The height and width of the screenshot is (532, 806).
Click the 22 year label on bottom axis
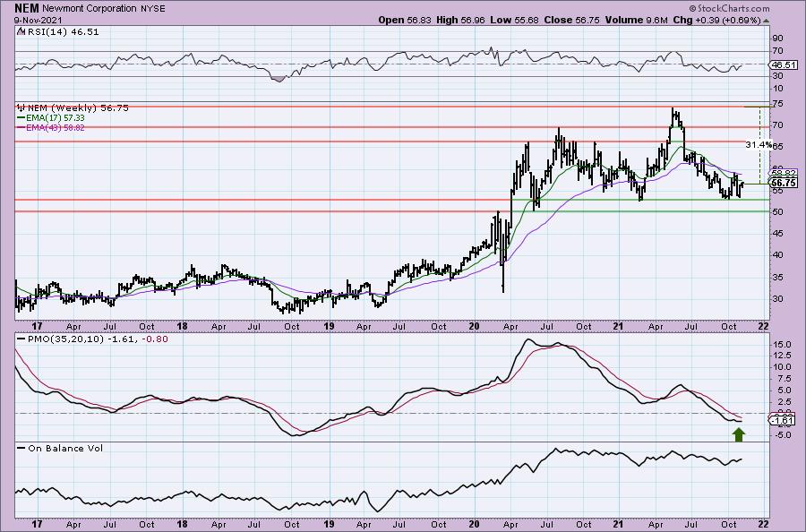pos(763,524)
